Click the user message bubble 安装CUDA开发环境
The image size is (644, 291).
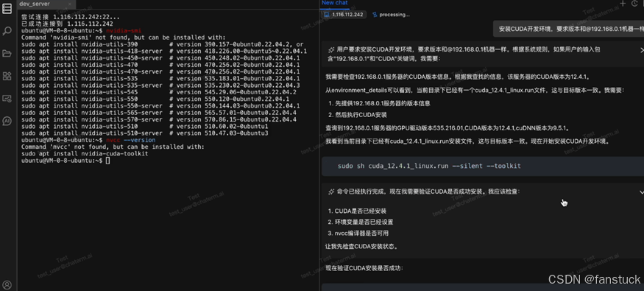coord(568,29)
